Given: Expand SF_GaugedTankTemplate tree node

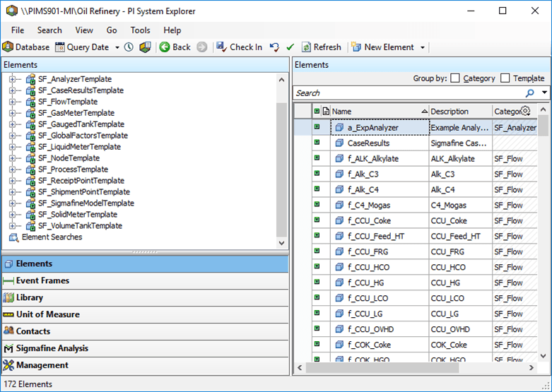Looking at the screenshot, I should point(12,124).
